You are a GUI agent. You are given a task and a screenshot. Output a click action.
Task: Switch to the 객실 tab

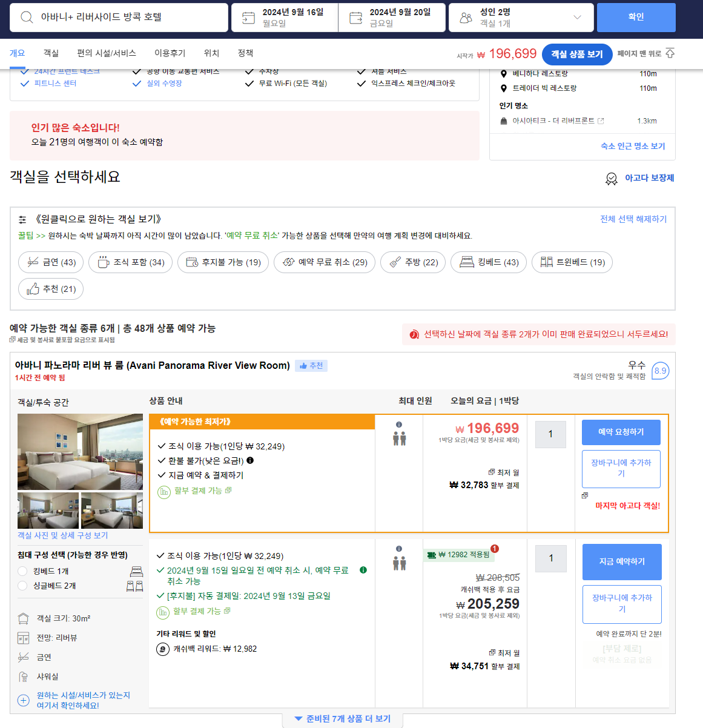coord(51,53)
